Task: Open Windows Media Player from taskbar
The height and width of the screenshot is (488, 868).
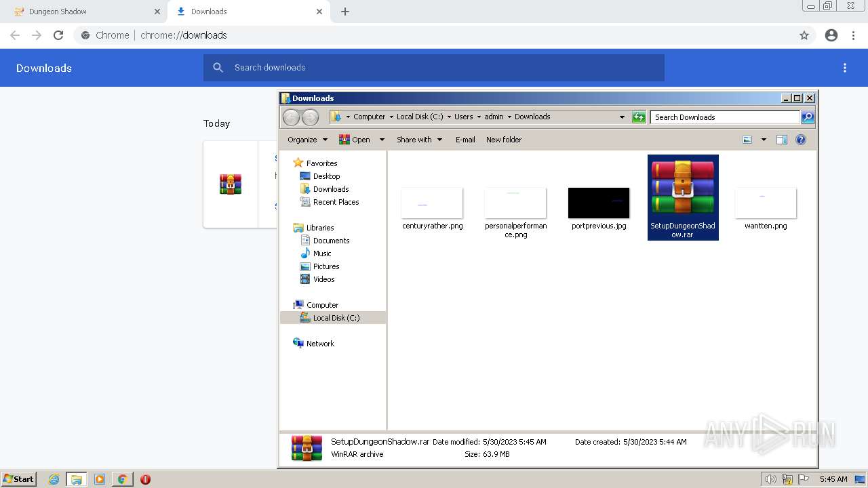Action: tap(100, 479)
